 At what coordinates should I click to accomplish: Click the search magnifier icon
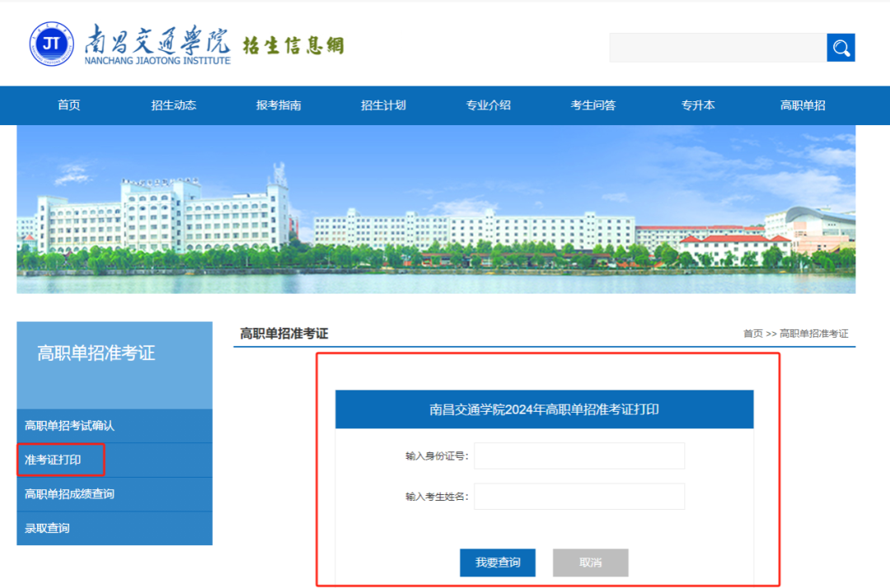pyautogui.click(x=841, y=47)
